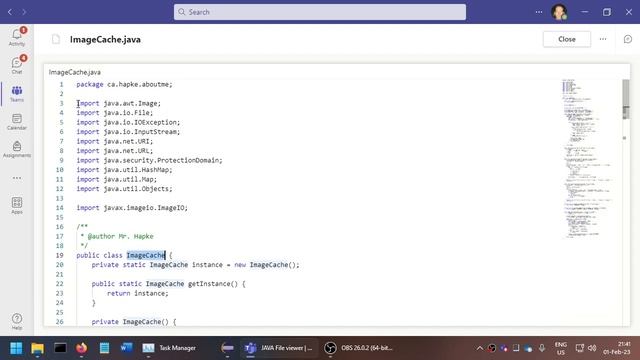Go forward with the right arrow
Viewport: 640px width, 360px height.
[x=24, y=12]
